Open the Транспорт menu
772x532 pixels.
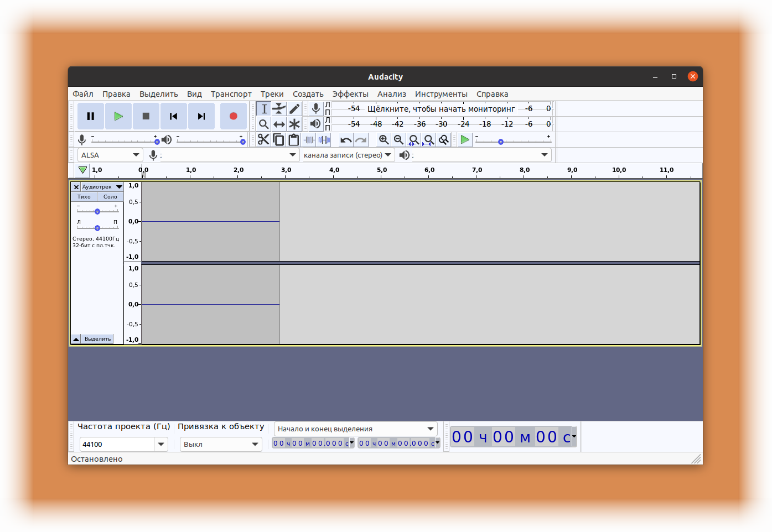point(231,94)
